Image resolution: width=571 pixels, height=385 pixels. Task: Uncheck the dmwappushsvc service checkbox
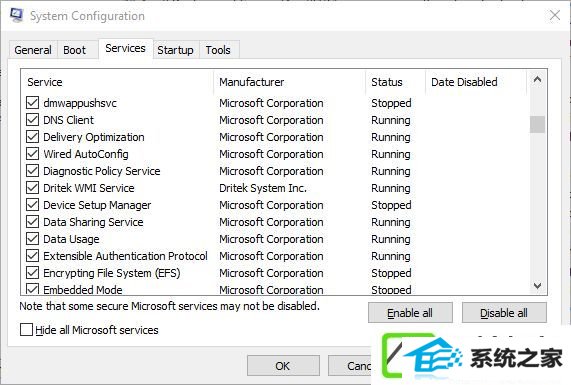coord(32,103)
